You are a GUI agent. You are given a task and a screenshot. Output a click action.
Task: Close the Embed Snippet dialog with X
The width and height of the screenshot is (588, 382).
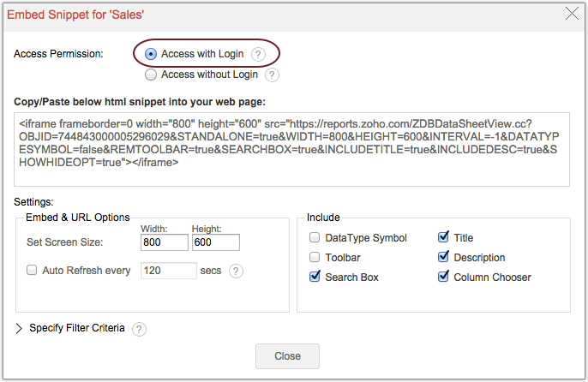tap(571, 13)
